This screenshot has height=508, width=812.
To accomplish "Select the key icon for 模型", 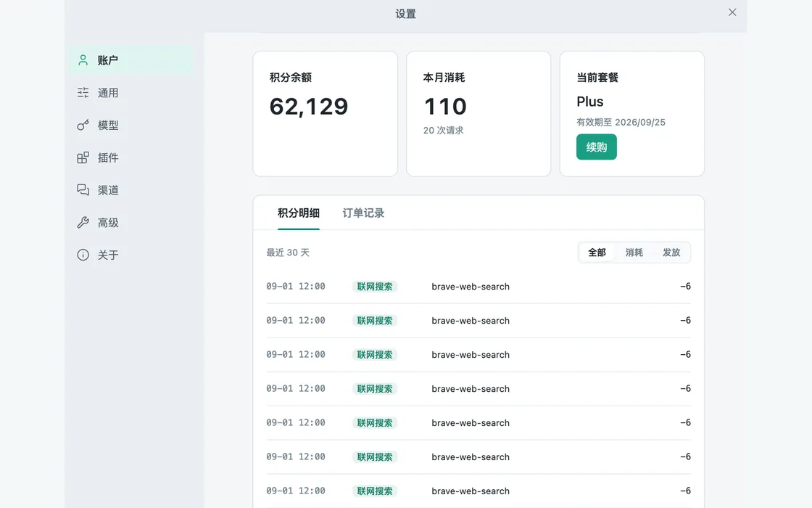I will (x=83, y=125).
